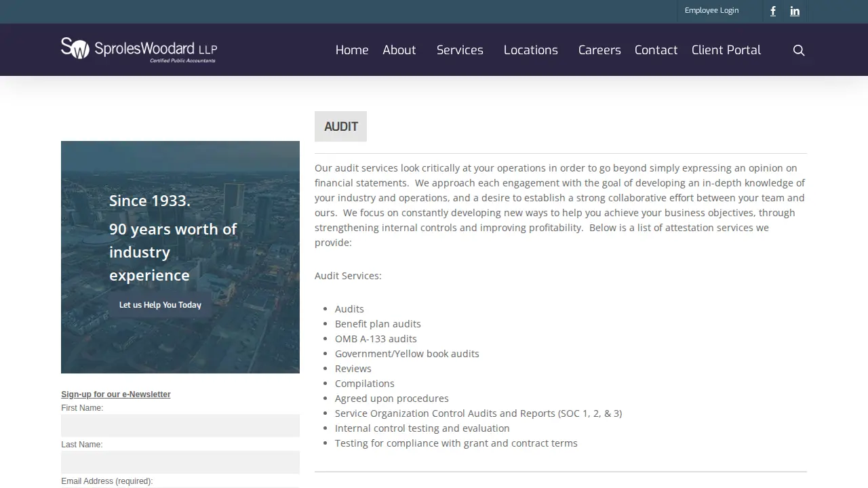Click the Internal control testing item
This screenshot has width=868, height=488.
pos(422,428)
